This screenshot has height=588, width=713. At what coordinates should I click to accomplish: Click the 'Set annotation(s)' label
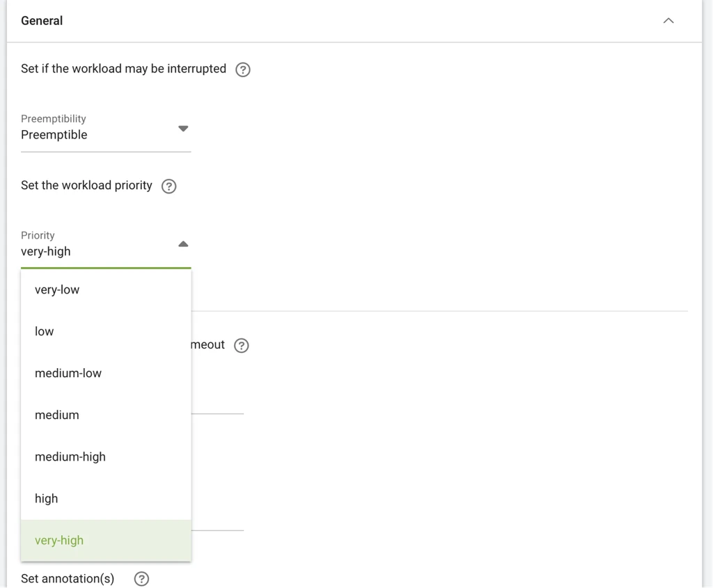click(68, 579)
